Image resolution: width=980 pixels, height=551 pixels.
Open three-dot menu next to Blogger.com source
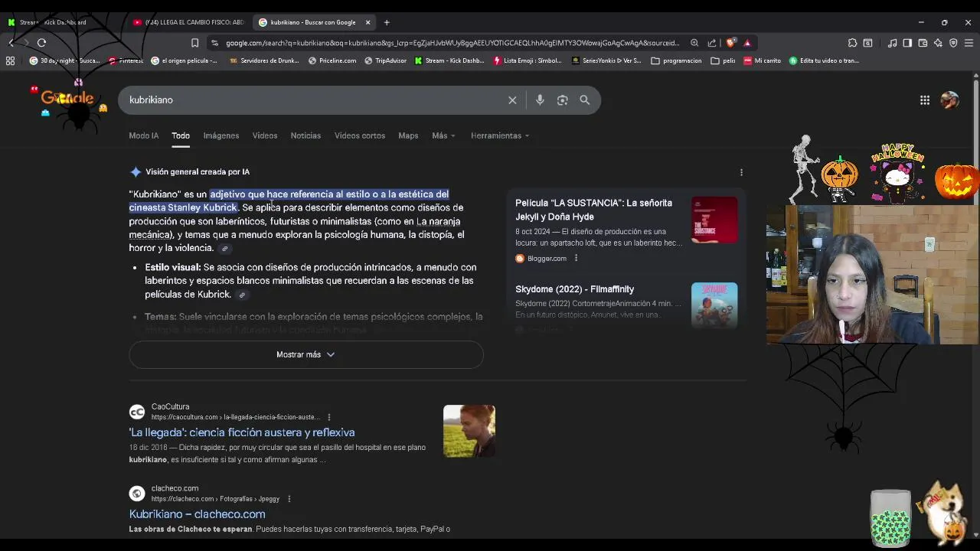[576, 259]
